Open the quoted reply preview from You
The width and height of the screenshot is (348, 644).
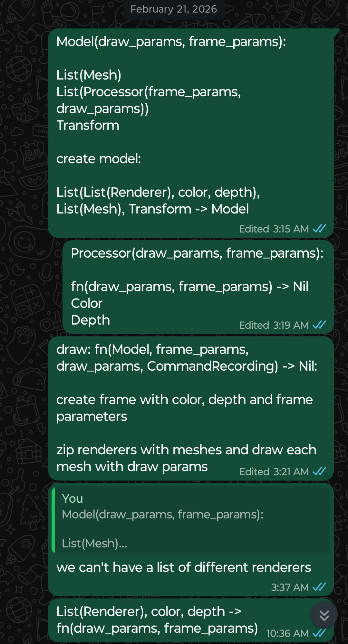[x=191, y=520]
